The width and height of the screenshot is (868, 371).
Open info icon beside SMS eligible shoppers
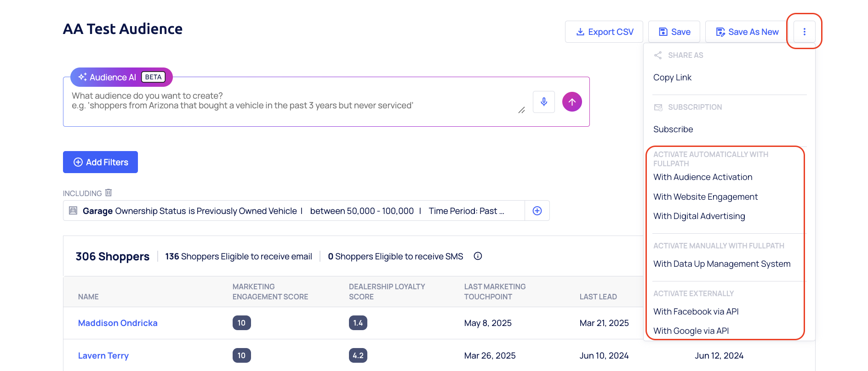point(478,256)
